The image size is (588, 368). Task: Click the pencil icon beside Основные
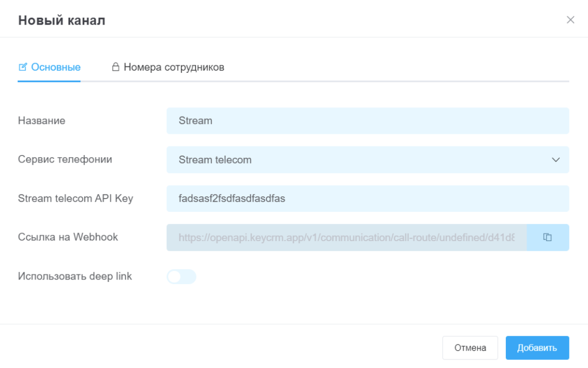click(x=23, y=67)
